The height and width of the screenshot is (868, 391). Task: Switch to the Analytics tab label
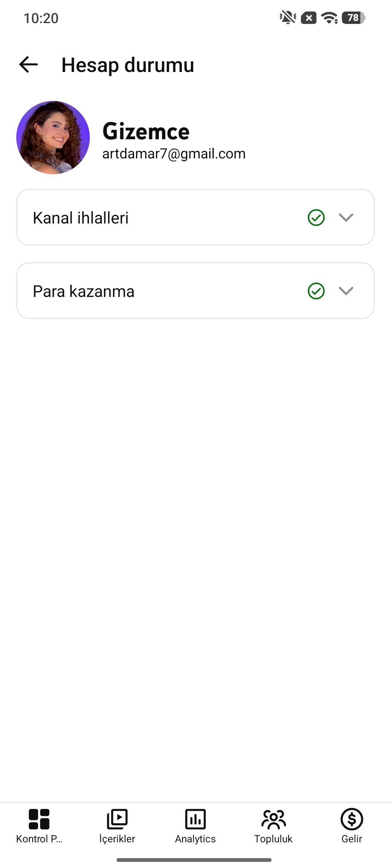coord(195,839)
